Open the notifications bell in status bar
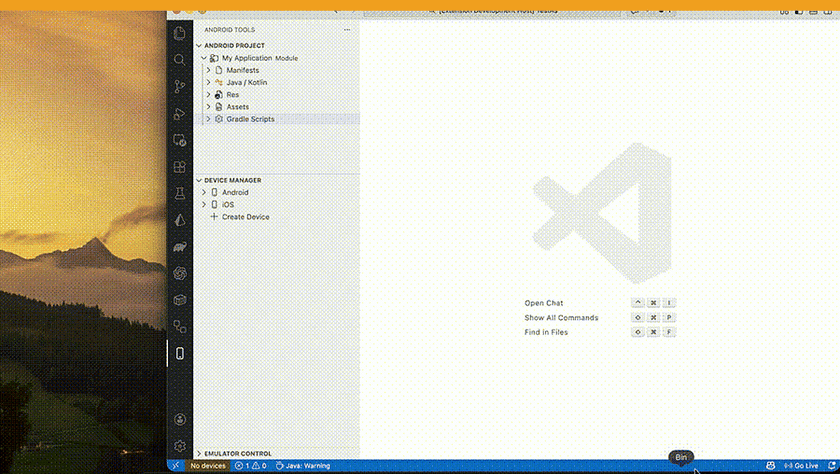840x474 pixels. (x=831, y=465)
